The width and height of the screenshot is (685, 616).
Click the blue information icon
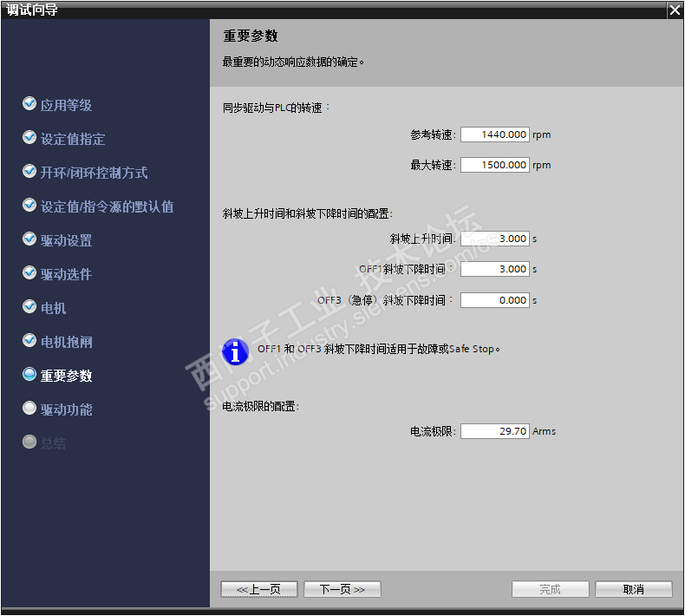(x=235, y=351)
